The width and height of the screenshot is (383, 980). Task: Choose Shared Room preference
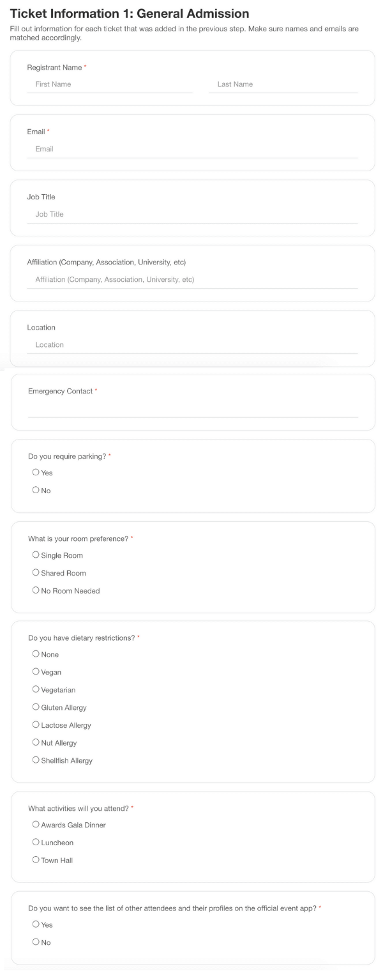36,573
